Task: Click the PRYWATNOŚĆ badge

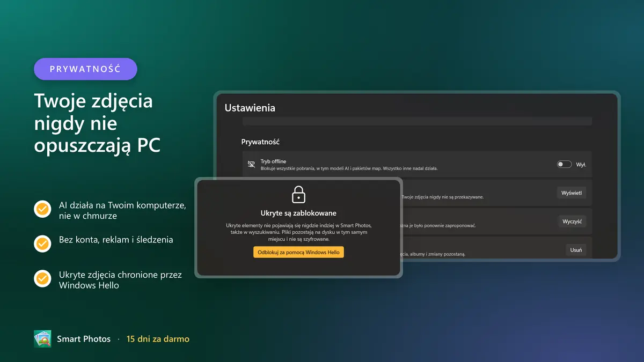Action: pyautogui.click(x=85, y=69)
